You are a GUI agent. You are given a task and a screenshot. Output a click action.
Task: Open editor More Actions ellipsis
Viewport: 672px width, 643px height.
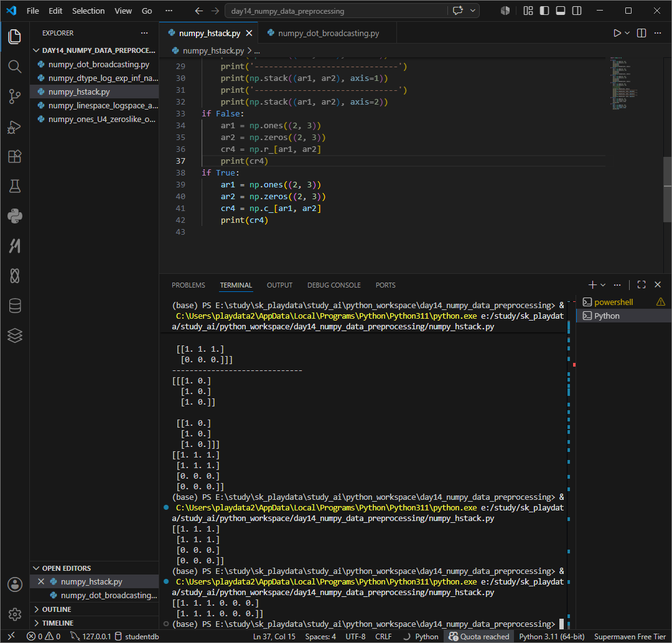(658, 33)
